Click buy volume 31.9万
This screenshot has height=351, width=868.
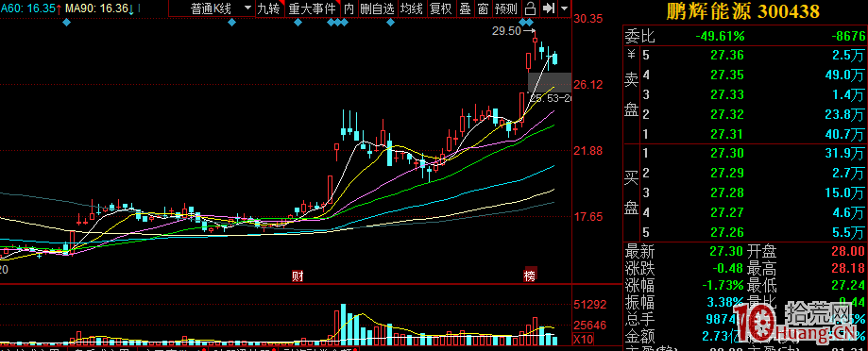pos(843,154)
